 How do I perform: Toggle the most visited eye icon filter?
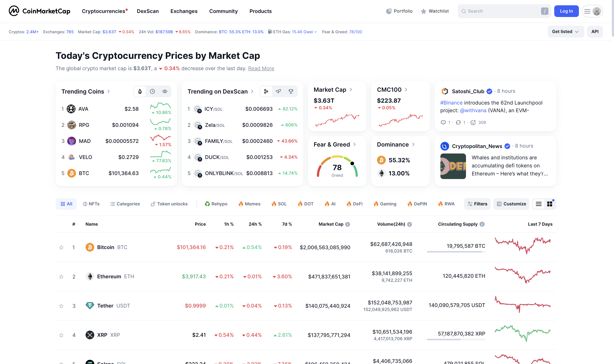pyautogui.click(x=165, y=92)
